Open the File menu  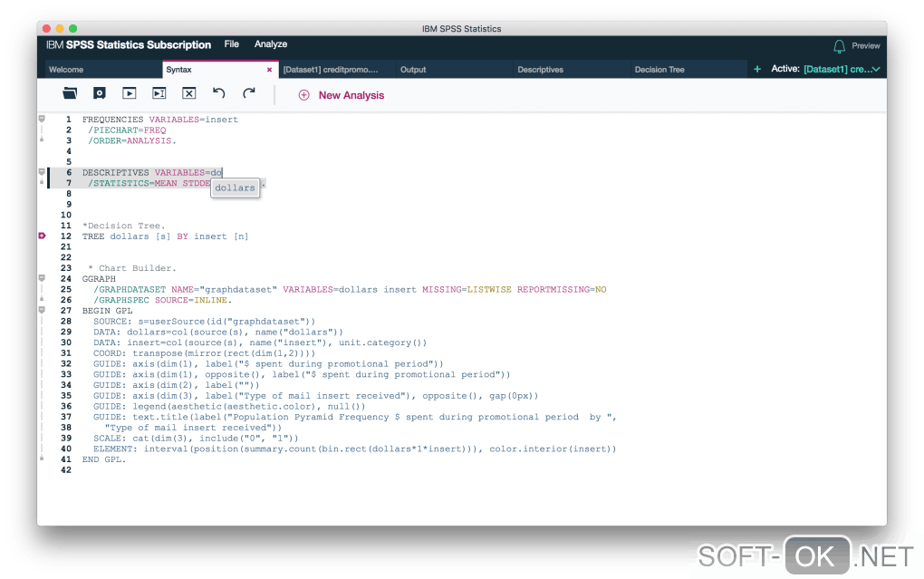232,44
